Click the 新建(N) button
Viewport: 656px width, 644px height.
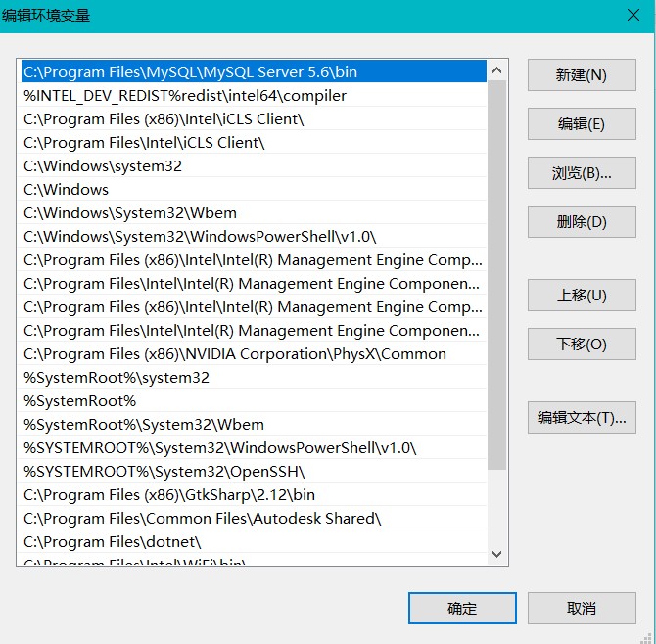(x=582, y=74)
